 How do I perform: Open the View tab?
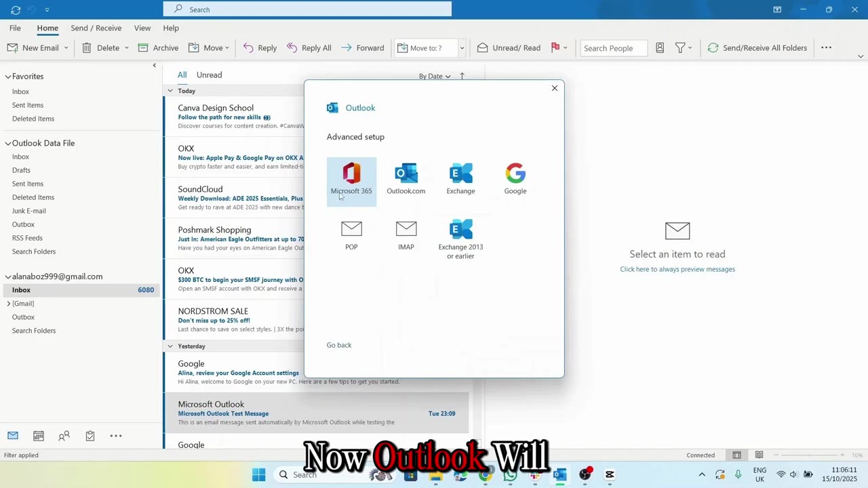tap(142, 28)
